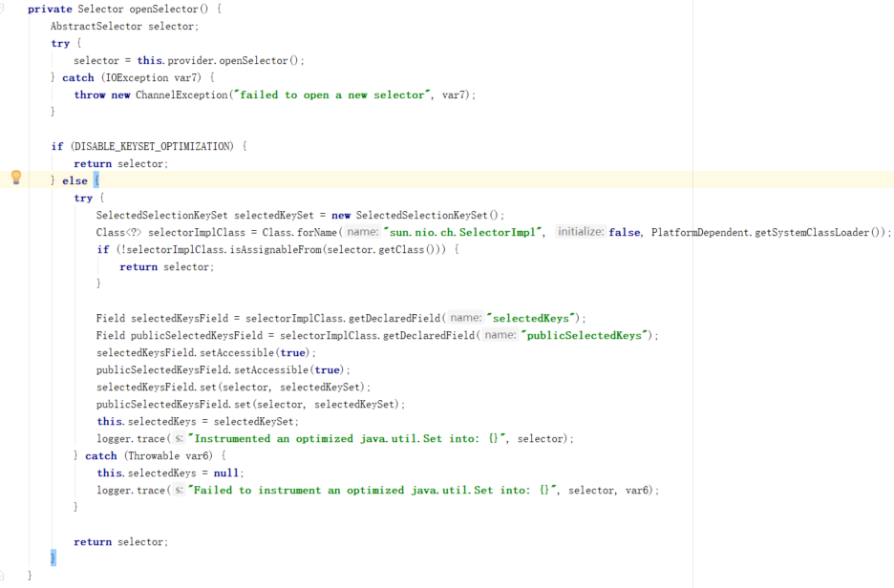Image resolution: width=894 pixels, height=588 pixels.
Task: Click the line starting 'selectedKeysField.set(selector'
Action: [233, 388]
